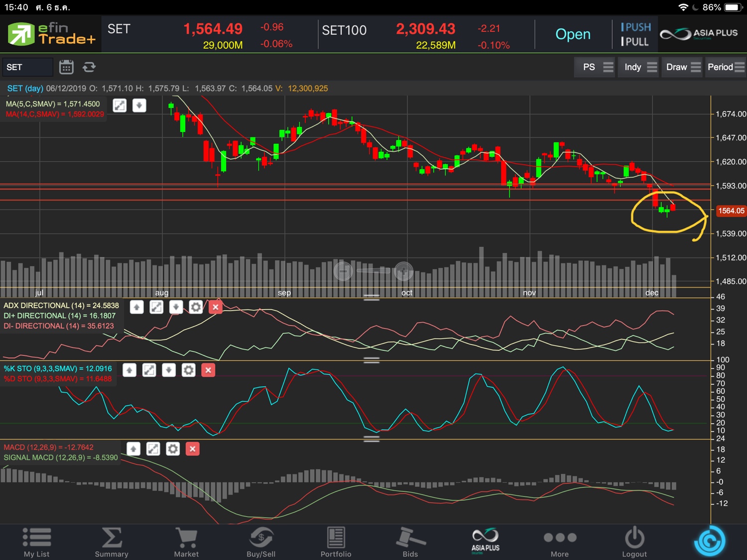
Task: Edit the SET symbol input field
Action: coord(27,67)
